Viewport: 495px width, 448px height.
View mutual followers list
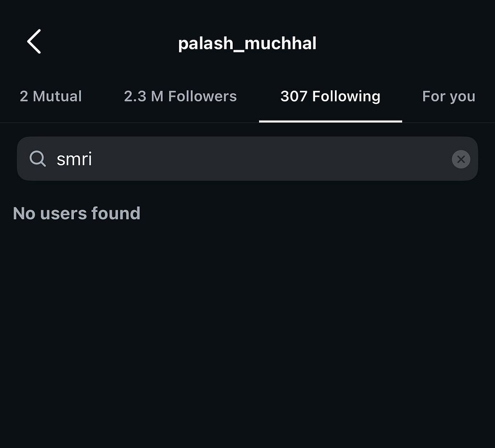point(51,96)
